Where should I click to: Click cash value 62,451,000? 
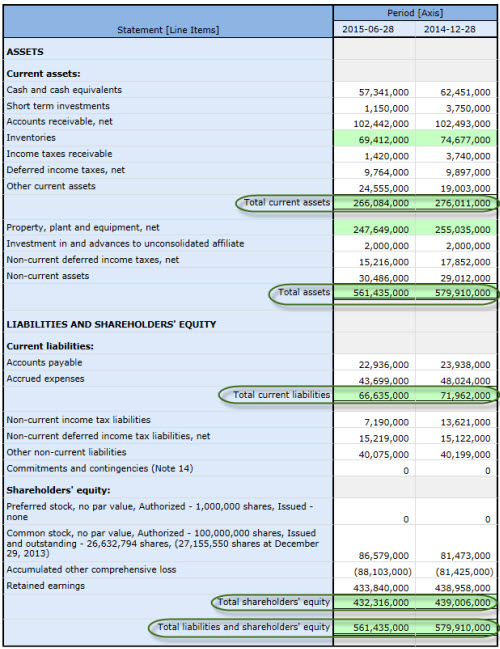[x=465, y=92]
